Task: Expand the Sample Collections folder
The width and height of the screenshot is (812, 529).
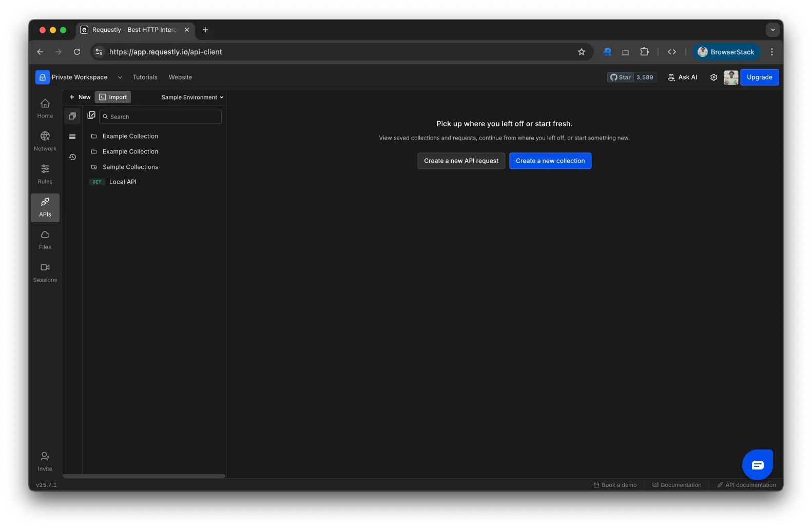Action: click(x=154, y=167)
